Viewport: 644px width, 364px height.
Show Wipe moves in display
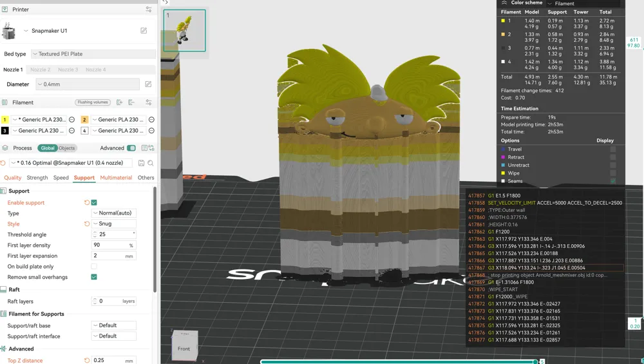coord(613,173)
